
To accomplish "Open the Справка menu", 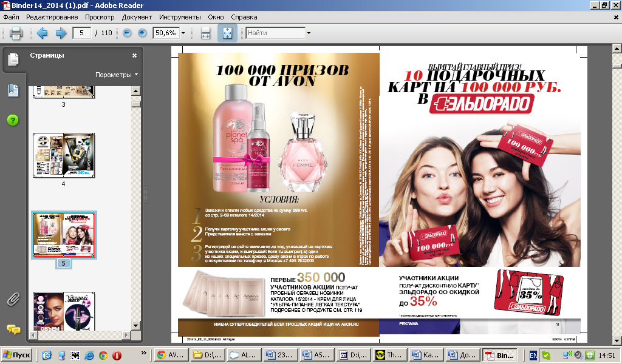I will (244, 17).
